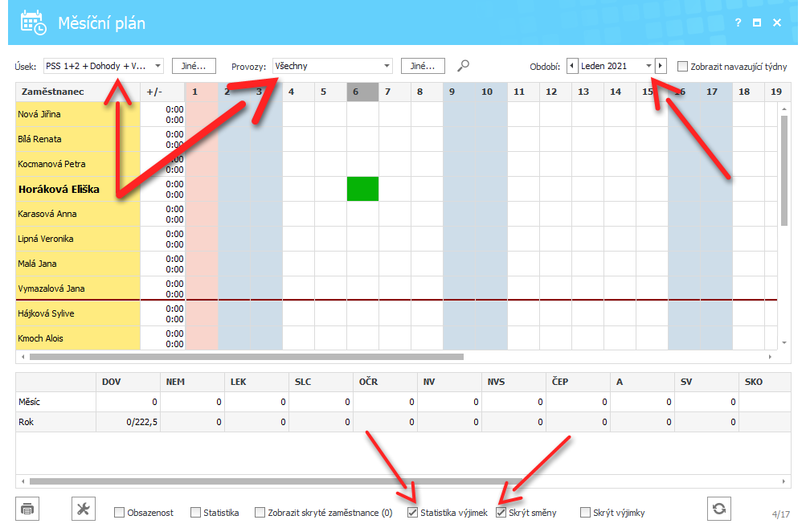The width and height of the screenshot is (806, 532).
Task: Click the Měsíc row label
Action: click(x=29, y=402)
